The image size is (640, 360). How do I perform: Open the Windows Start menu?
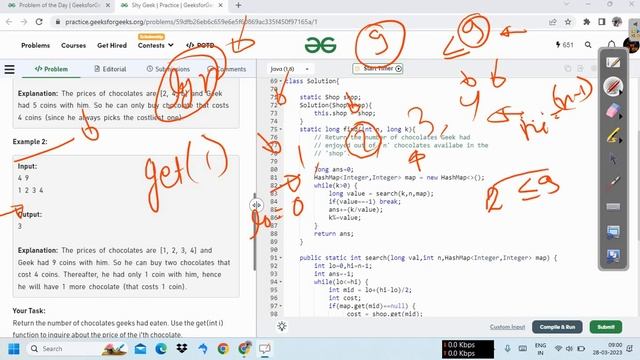click(13, 349)
